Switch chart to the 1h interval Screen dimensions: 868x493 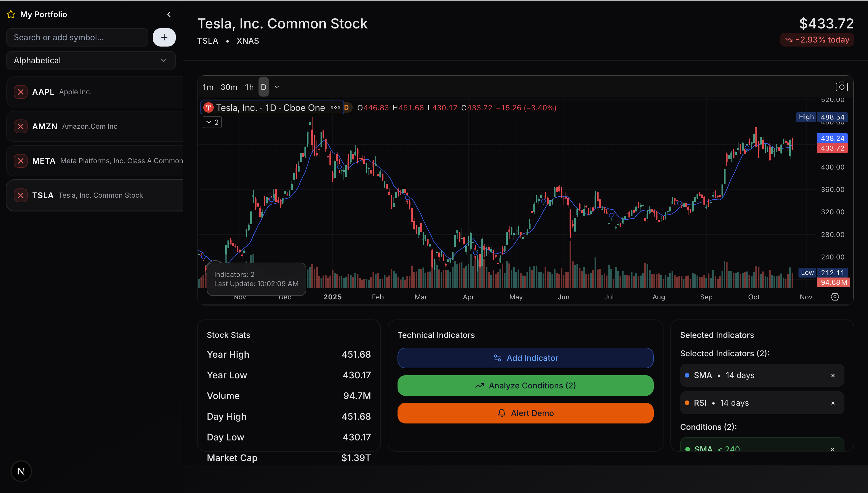tap(249, 87)
